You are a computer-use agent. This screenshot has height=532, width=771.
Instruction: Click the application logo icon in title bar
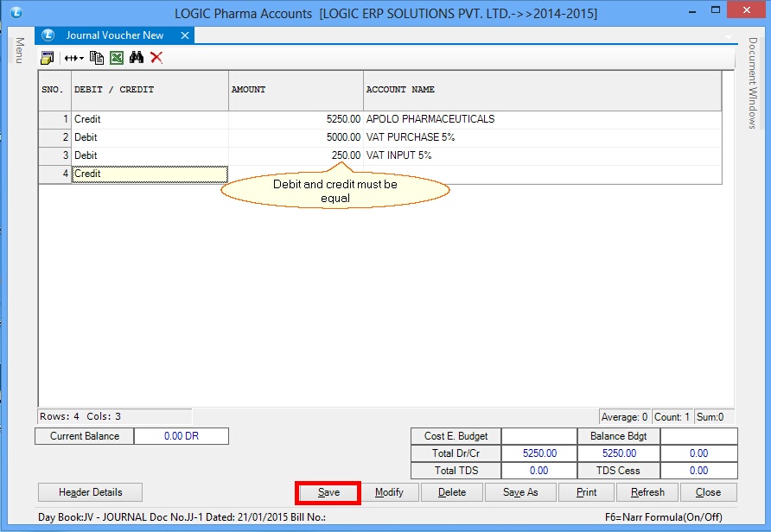[x=15, y=13]
